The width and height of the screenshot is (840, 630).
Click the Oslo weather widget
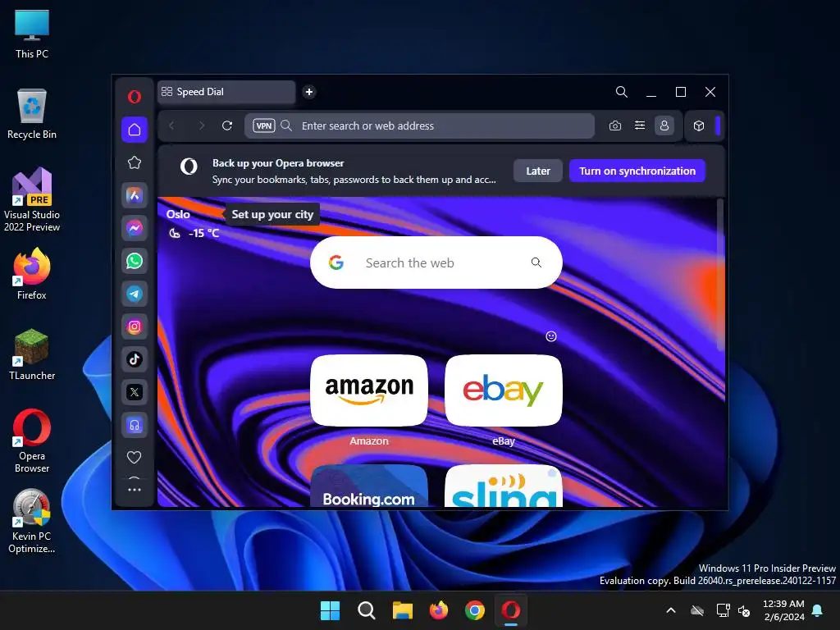point(192,223)
